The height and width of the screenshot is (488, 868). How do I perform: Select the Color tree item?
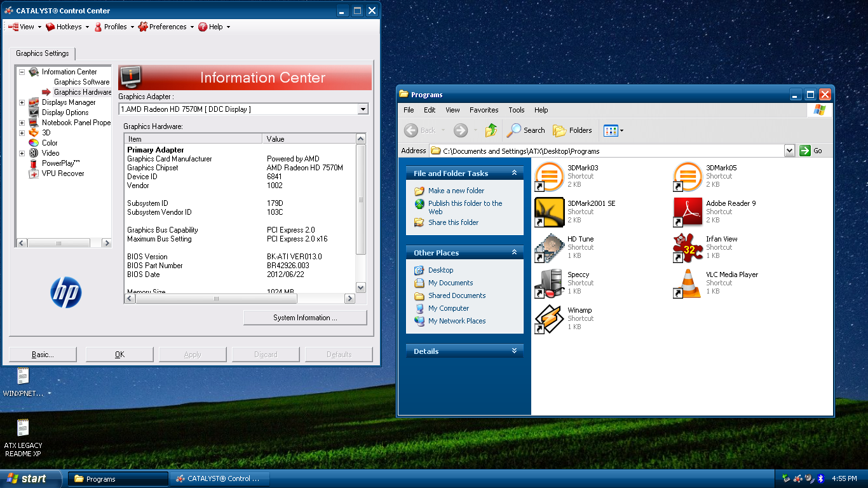click(x=50, y=143)
